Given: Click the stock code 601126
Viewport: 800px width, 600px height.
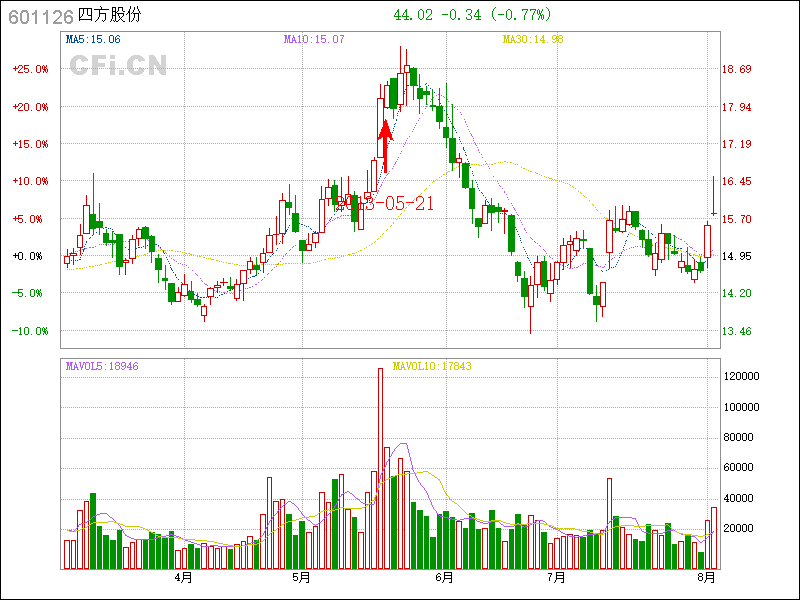Looking at the screenshot, I should pyautogui.click(x=40, y=17).
